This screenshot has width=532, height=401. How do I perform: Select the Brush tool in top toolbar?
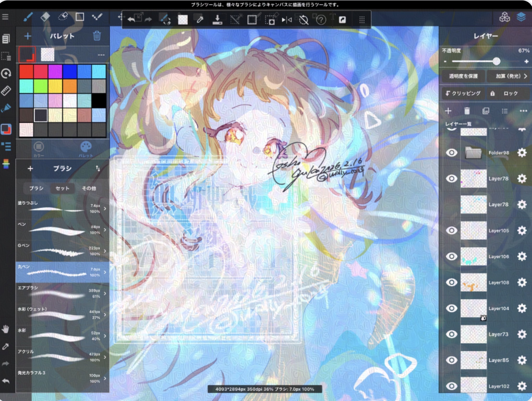[x=28, y=17]
